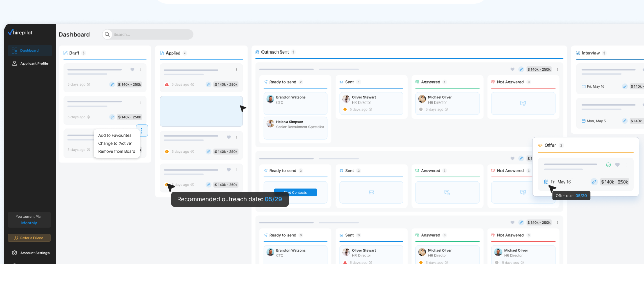The height and width of the screenshot is (284, 644).
Task: Open Account Settings gear icon
Action: tap(14, 253)
